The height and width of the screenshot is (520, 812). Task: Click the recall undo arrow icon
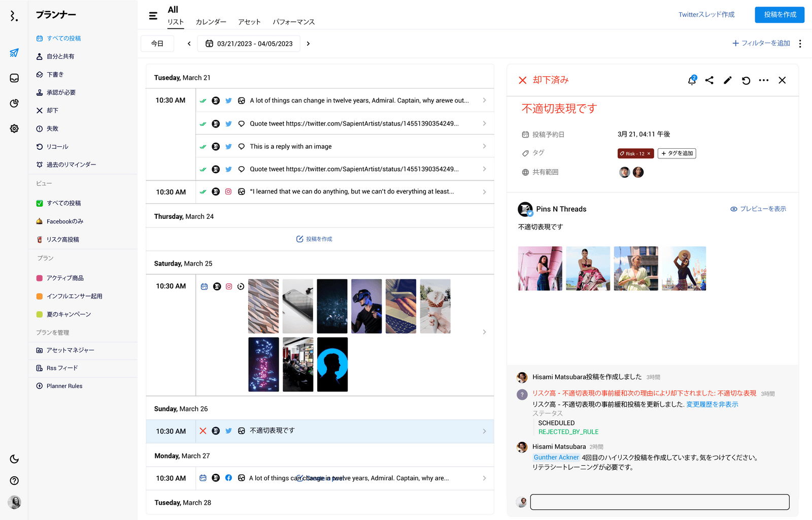(746, 80)
